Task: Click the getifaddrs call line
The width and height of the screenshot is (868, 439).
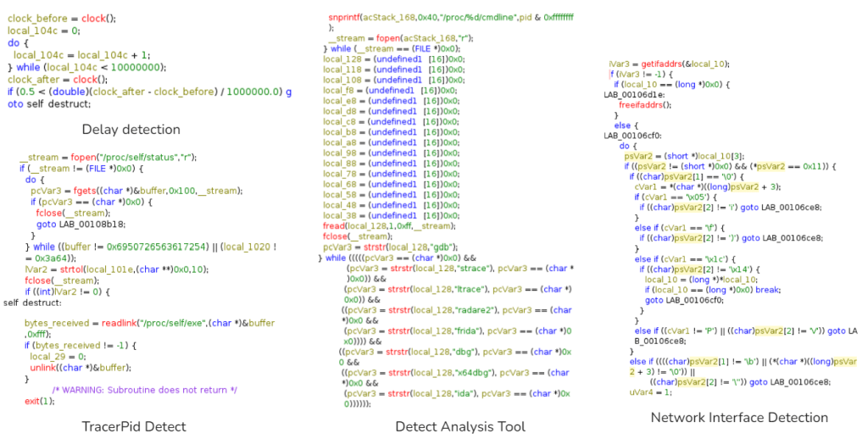Action: click(669, 64)
